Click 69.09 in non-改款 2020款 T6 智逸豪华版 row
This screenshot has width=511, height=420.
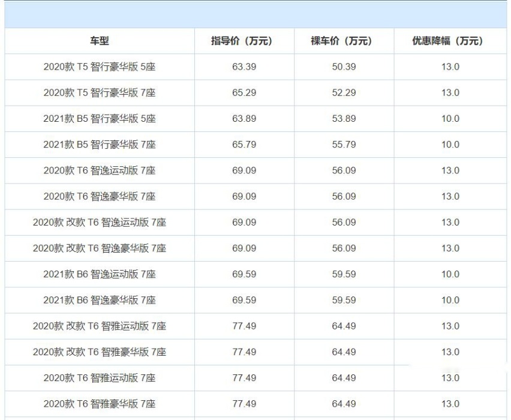[244, 196]
